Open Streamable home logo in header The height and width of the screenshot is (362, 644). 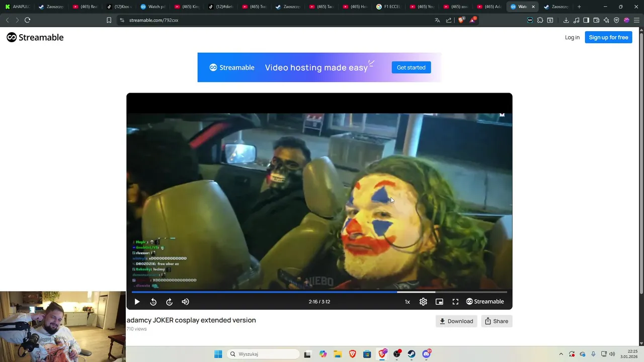[35, 37]
